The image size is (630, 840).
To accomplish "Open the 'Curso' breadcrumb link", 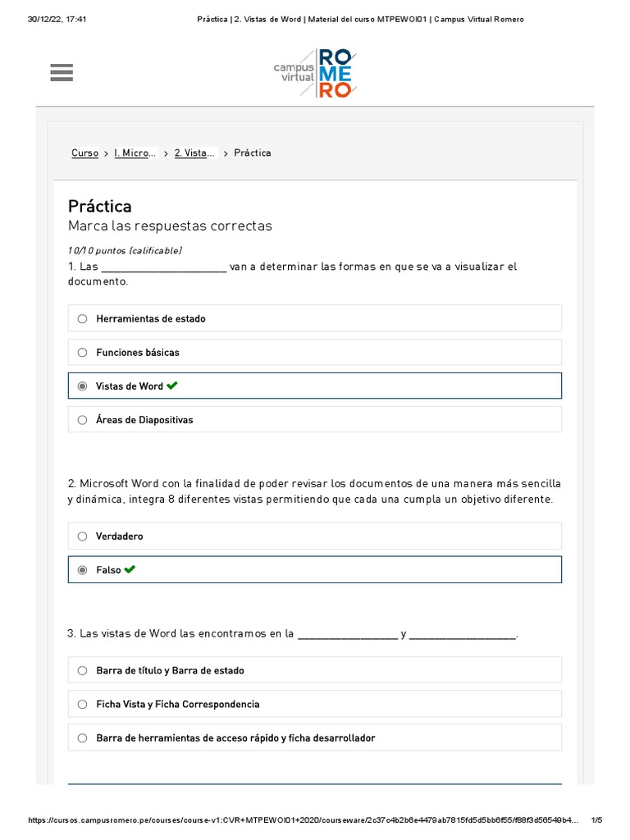I will tap(84, 153).
